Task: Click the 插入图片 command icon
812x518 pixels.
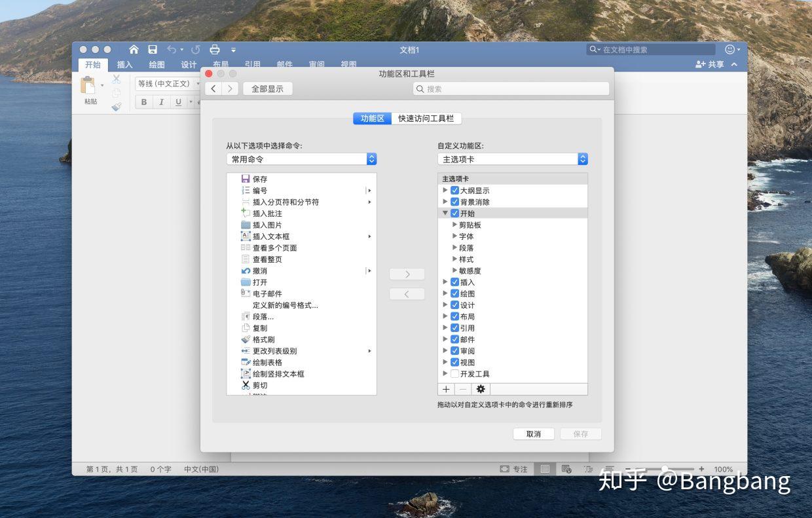Action: click(x=245, y=225)
